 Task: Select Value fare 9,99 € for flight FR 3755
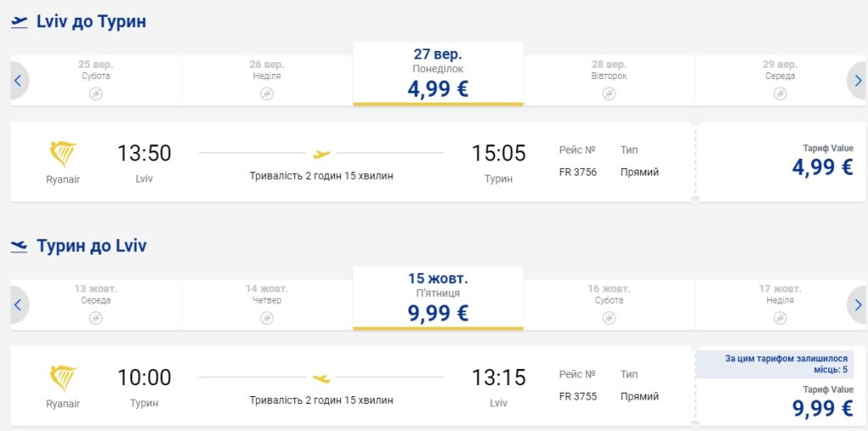click(x=822, y=407)
